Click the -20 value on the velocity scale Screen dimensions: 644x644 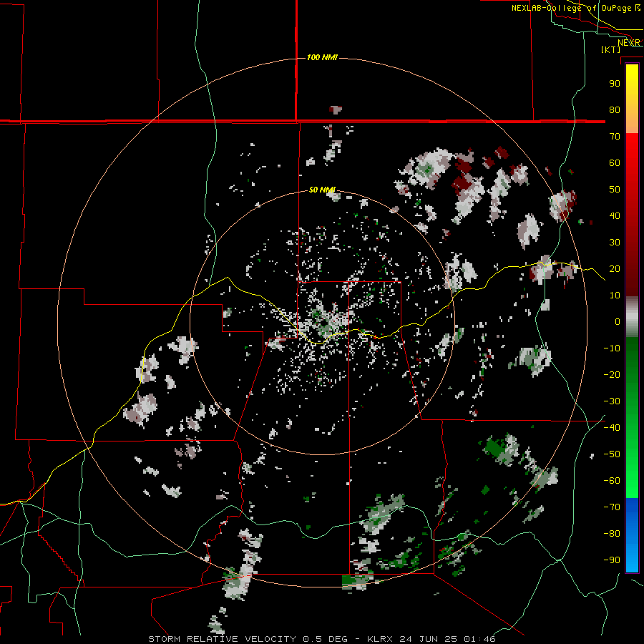click(612, 375)
